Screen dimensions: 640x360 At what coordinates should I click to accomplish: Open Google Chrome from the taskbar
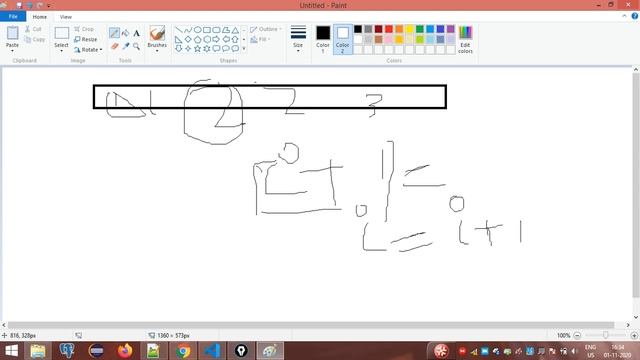(183, 351)
